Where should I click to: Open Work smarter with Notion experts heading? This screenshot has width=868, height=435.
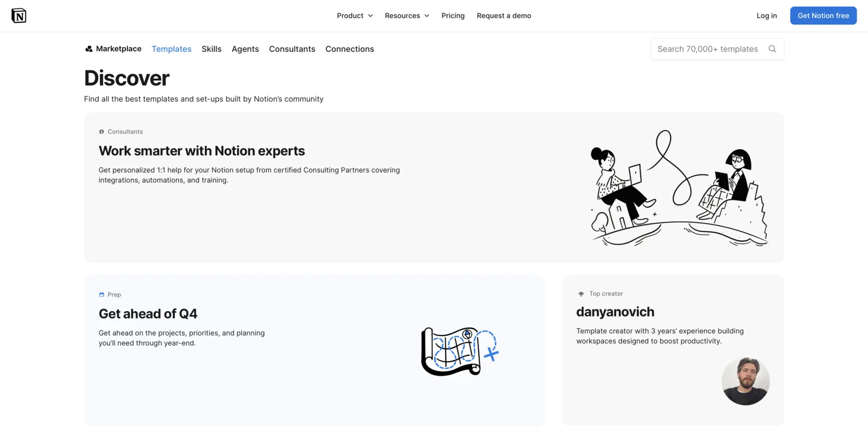[x=202, y=151]
